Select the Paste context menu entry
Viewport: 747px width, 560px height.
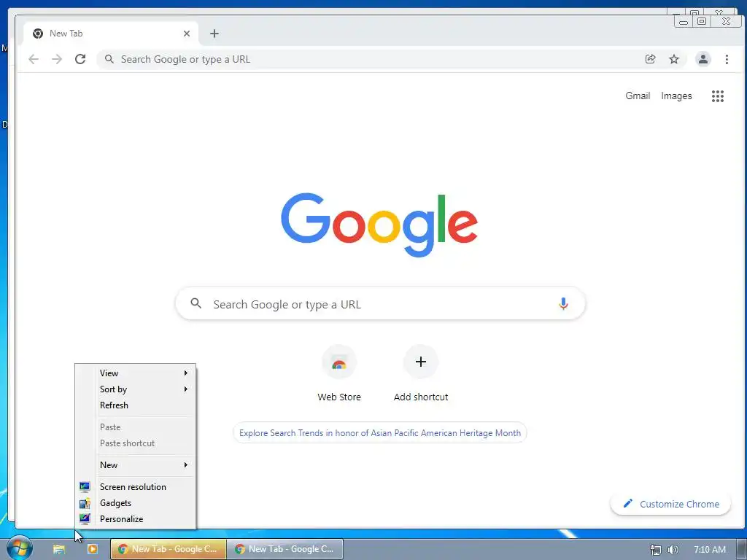[136, 427]
